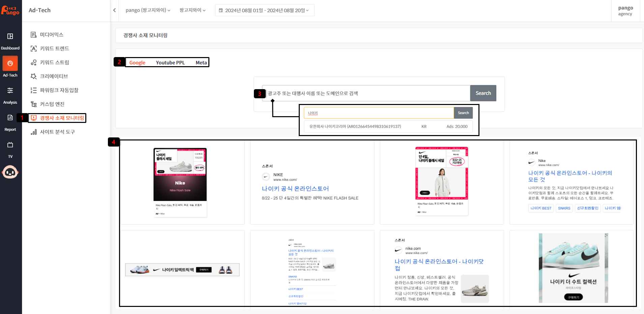The height and width of the screenshot is (314, 644).
Task: Click the 키워드 트렌드 menu icon
Action: pyautogui.click(x=34, y=48)
